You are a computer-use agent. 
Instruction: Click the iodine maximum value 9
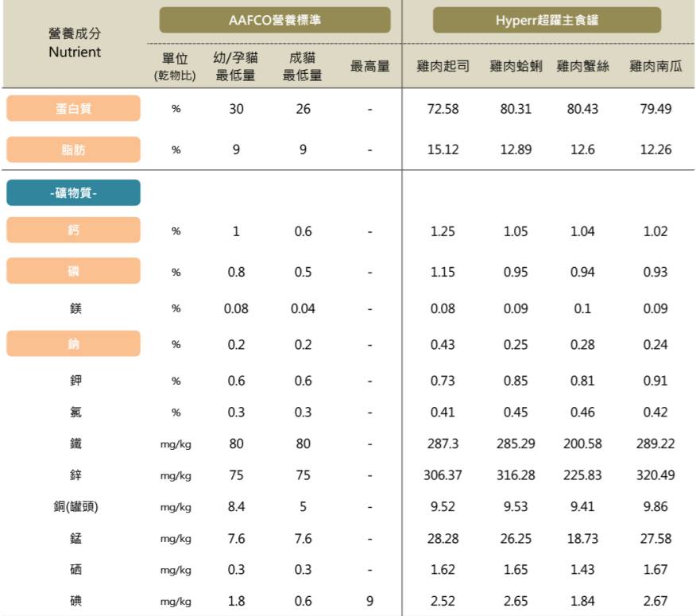coord(369,601)
